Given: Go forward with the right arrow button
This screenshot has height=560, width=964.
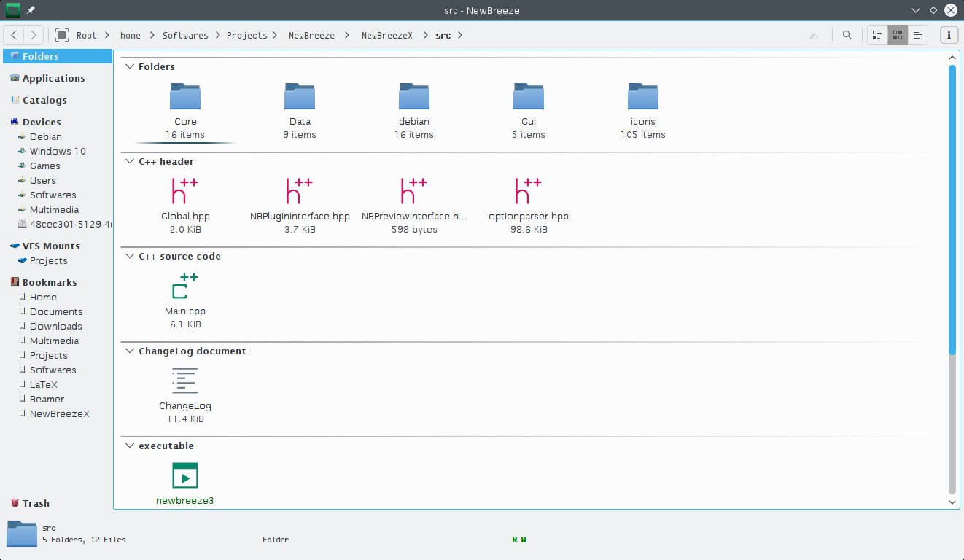Looking at the screenshot, I should 34,34.
